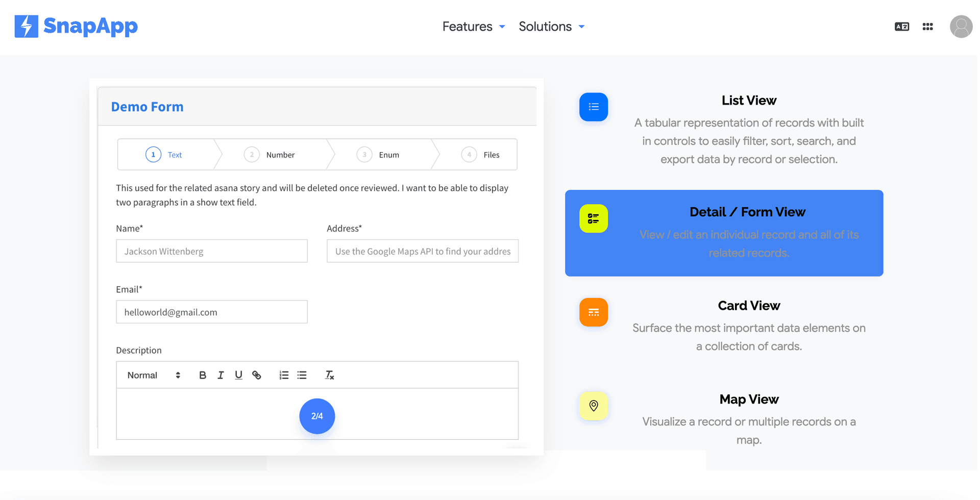The height and width of the screenshot is (500, 980).
Task: Select the List View feature card
Action: point(724,130)
